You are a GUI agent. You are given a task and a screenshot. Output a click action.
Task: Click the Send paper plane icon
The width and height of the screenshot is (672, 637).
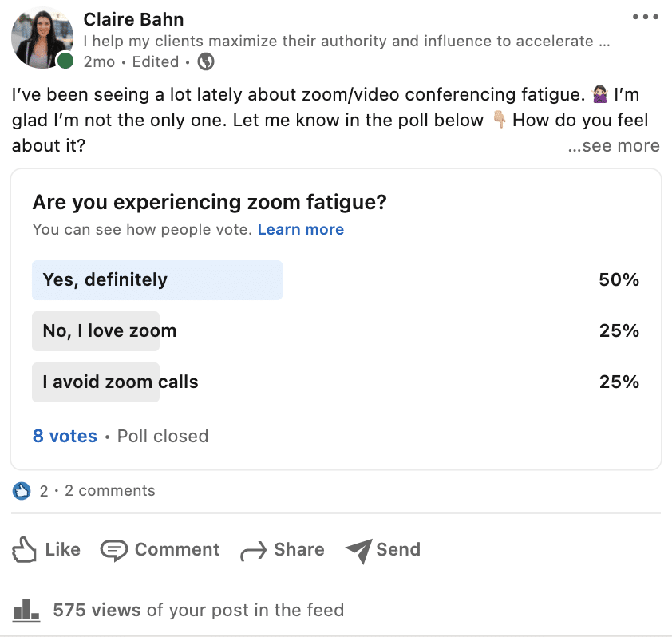point(359,550)
